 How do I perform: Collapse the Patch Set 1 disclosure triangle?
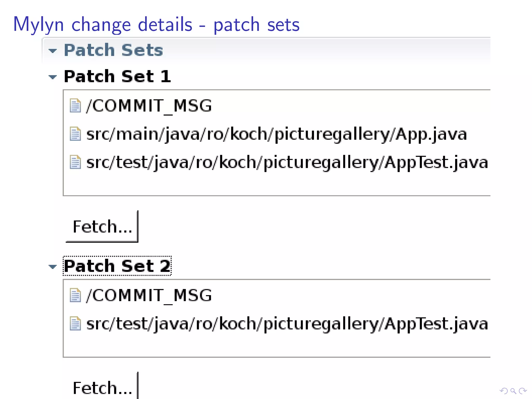pos(53,77)
